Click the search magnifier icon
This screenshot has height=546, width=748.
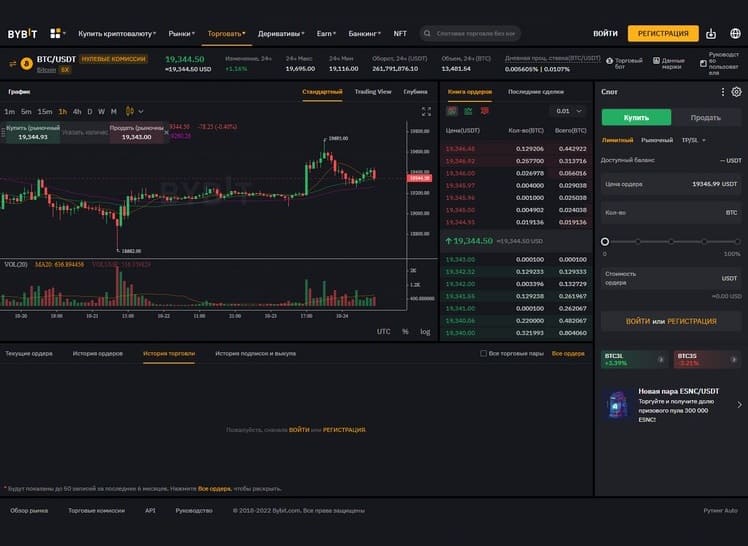(x=427, y=33)
